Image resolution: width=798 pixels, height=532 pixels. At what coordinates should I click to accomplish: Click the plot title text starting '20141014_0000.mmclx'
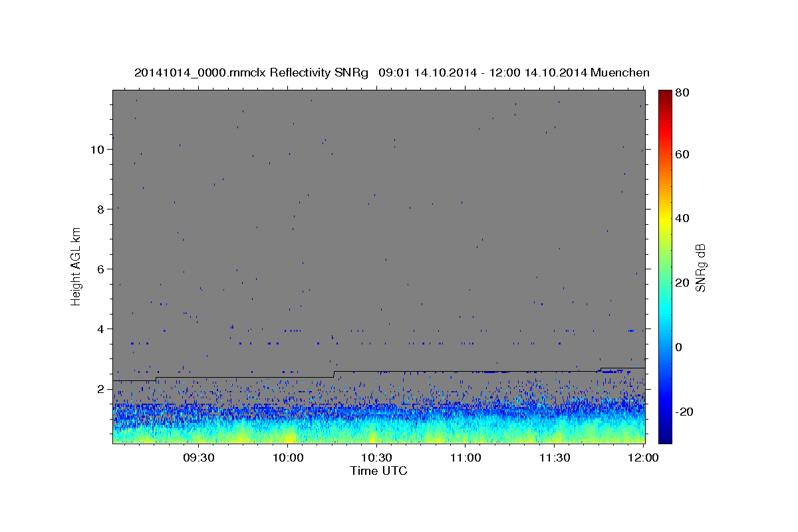coord(392,72)
